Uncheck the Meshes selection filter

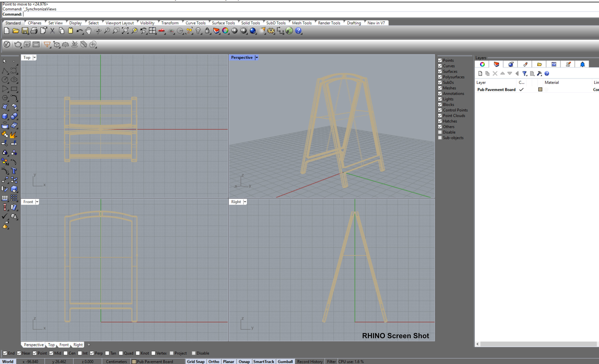(x=440, y=88)
